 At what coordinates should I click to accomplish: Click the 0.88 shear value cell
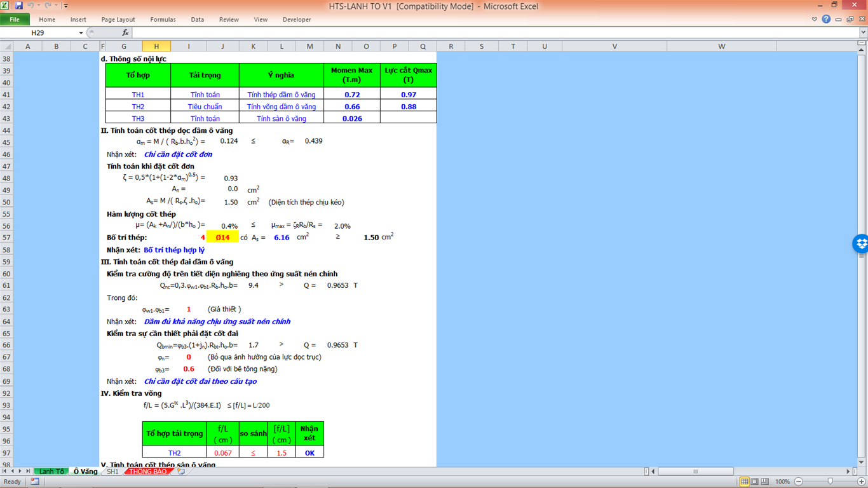[x=409, y=107]
